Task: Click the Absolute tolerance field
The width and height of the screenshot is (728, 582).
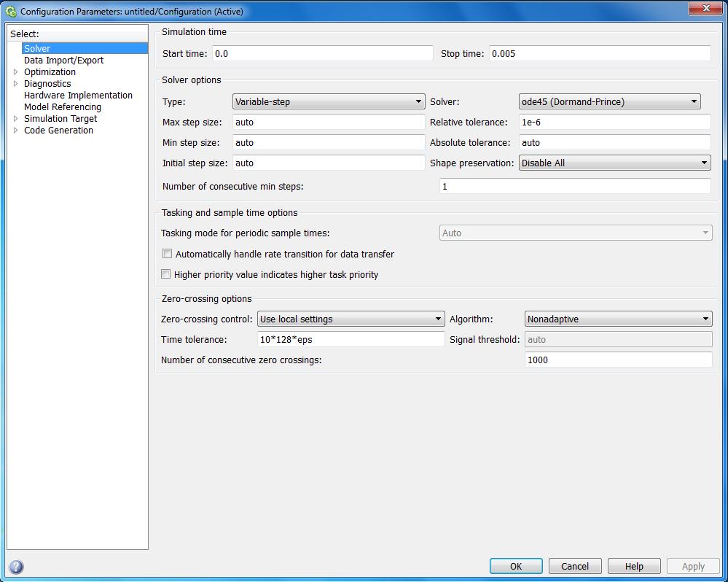Action: click(x=615, y=143)
